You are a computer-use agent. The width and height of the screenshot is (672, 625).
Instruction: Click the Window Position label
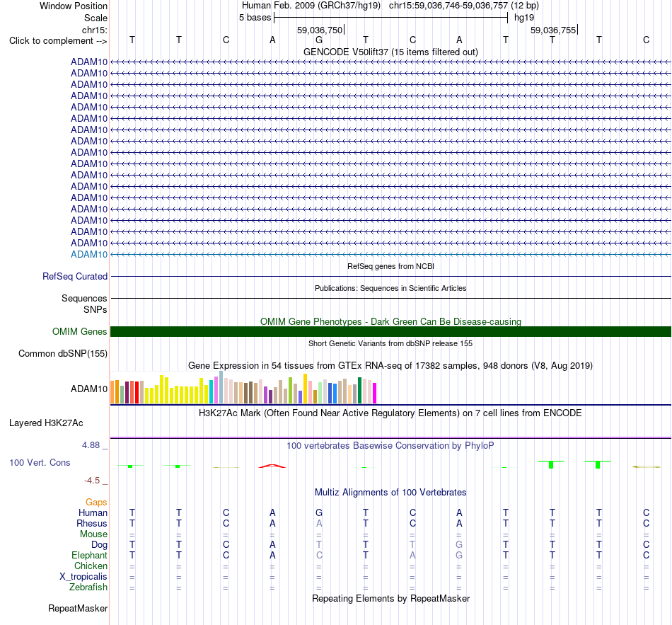click(x=74, y=6)
